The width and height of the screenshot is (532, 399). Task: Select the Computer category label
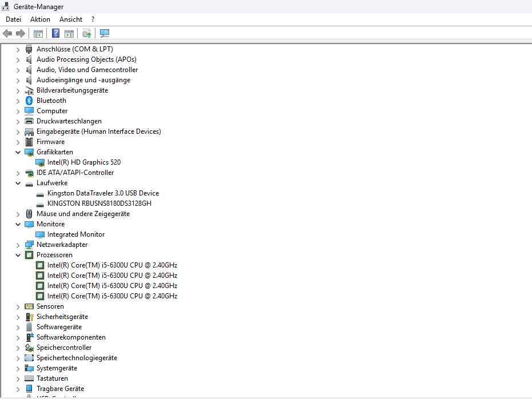(x=52, y=111)
